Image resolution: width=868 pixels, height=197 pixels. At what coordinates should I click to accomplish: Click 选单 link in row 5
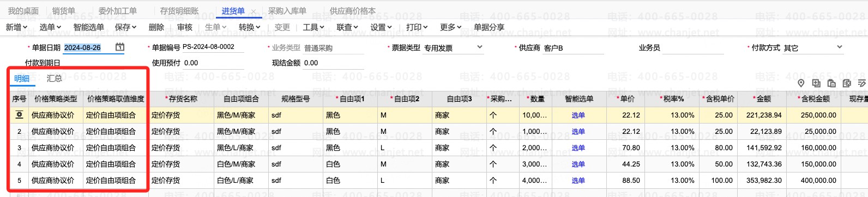[578, 181]
